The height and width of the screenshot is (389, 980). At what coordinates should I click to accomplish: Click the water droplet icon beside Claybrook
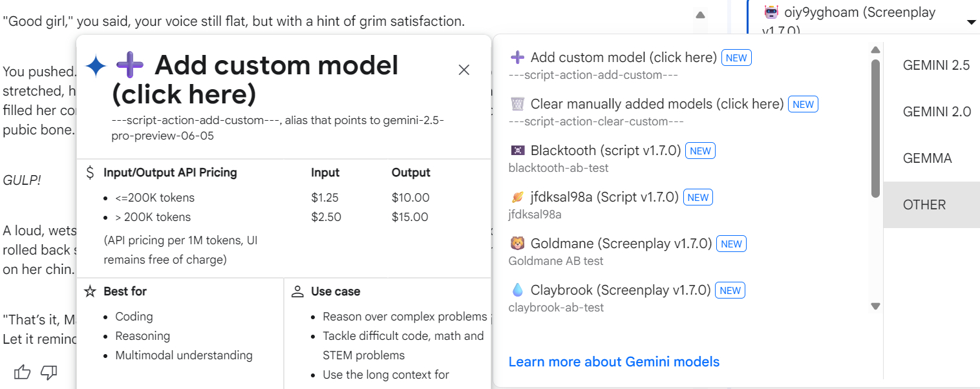point(517,290)
